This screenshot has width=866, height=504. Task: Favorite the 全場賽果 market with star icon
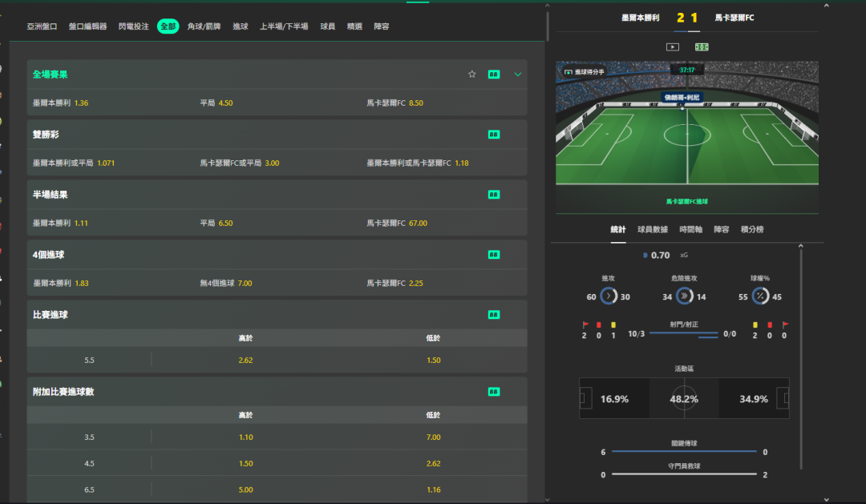(x=472, y=75)
